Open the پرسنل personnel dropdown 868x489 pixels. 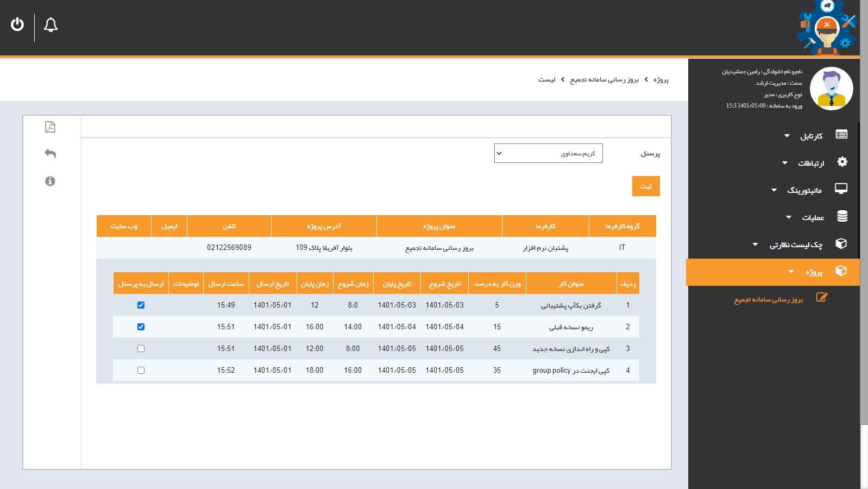tap(548, 153)
